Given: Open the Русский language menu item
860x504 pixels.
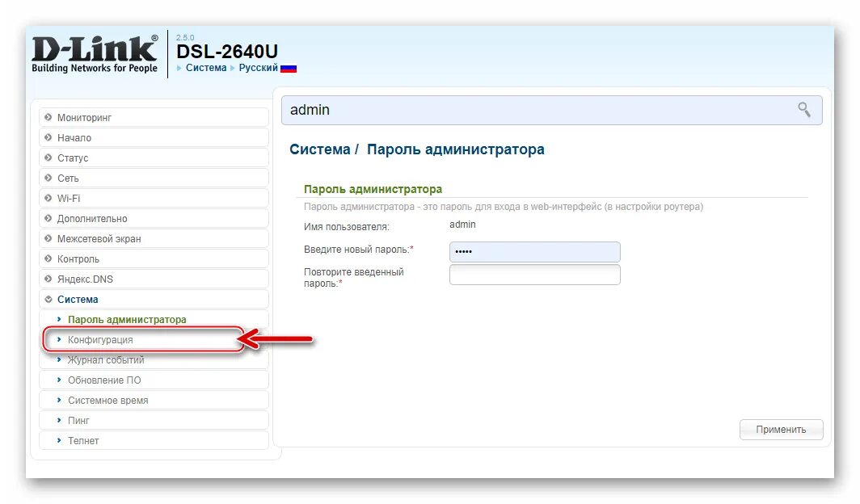Looking at the screenshot, I should tap(258, 68).
